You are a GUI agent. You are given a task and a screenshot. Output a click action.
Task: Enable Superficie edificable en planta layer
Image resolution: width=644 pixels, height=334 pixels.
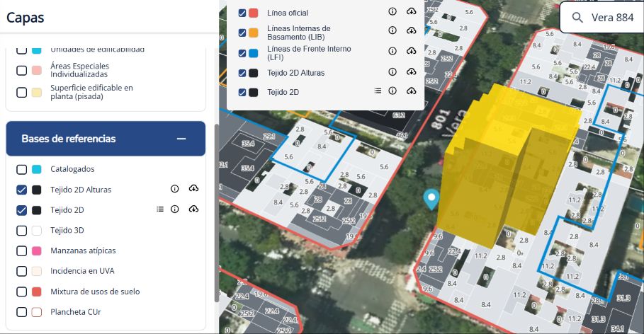point(21,92)
